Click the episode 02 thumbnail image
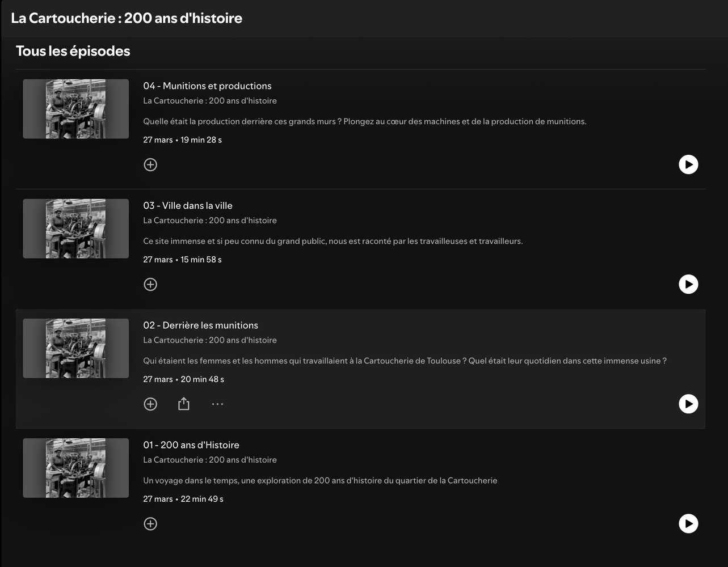The width and height of the screenshot is (728, 567). pyautogui.click(x=76, y=348)
